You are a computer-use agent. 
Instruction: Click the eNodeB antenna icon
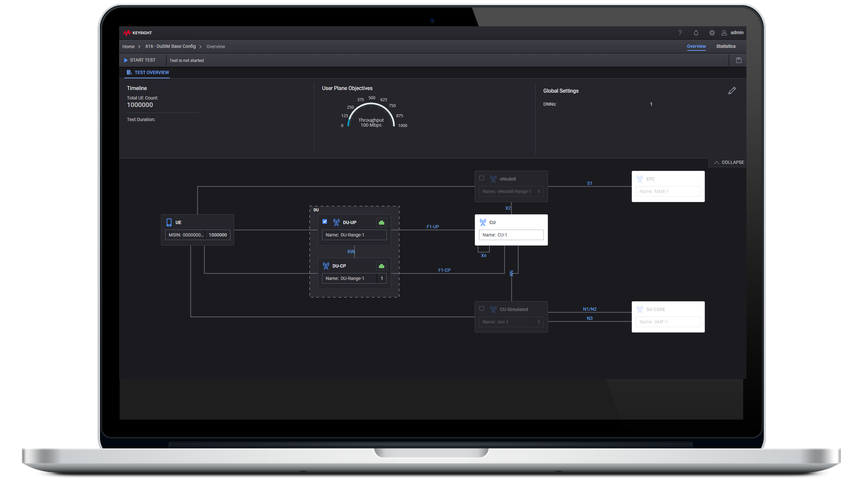(x=493, y=179)
